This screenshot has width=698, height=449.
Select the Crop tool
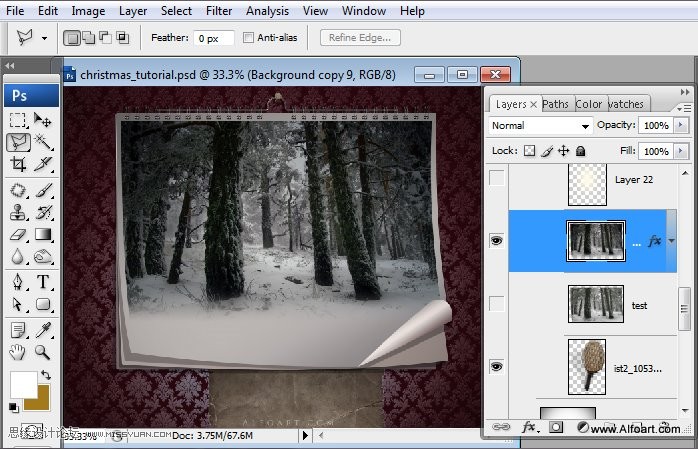[18, 165]
